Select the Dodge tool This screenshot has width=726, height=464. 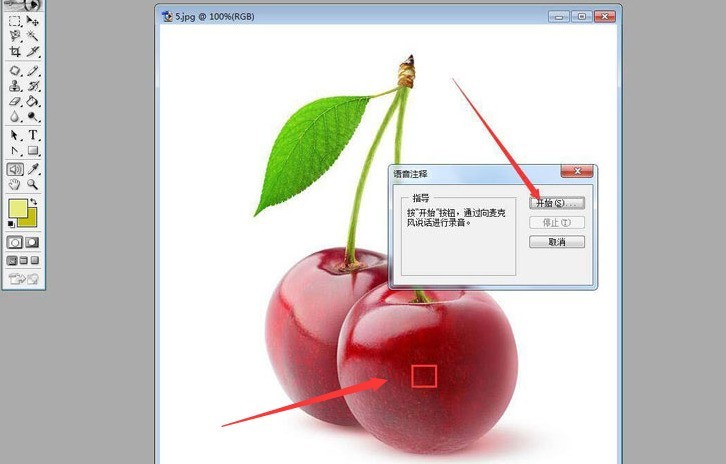click(x=32, y=116)
